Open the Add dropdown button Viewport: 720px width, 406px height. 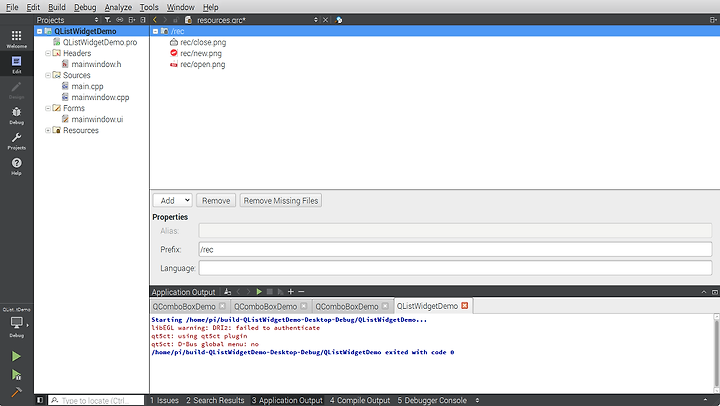click(x=173, y=200)
